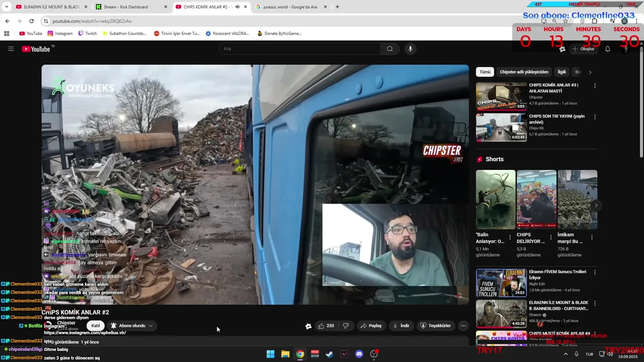Select the Chipster adlı yükleyiciden chip
The height and width of the screenshot is (362, 644).
click(x=524, y=72)
